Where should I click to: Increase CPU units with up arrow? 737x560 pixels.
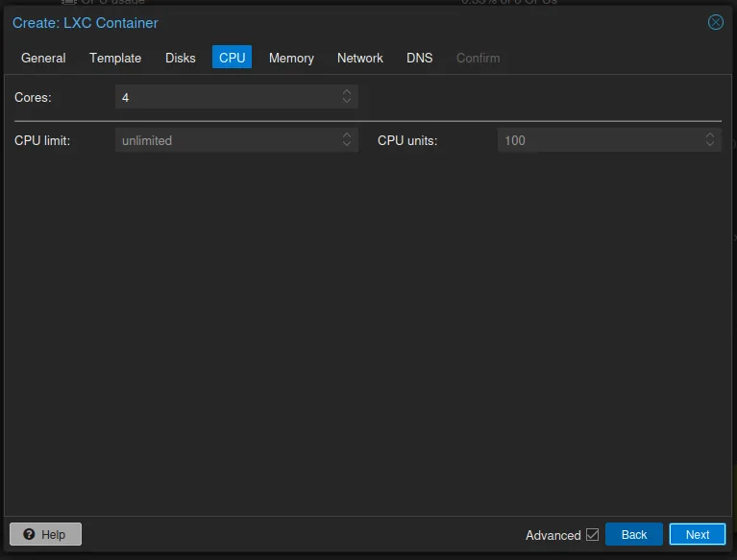710,135
